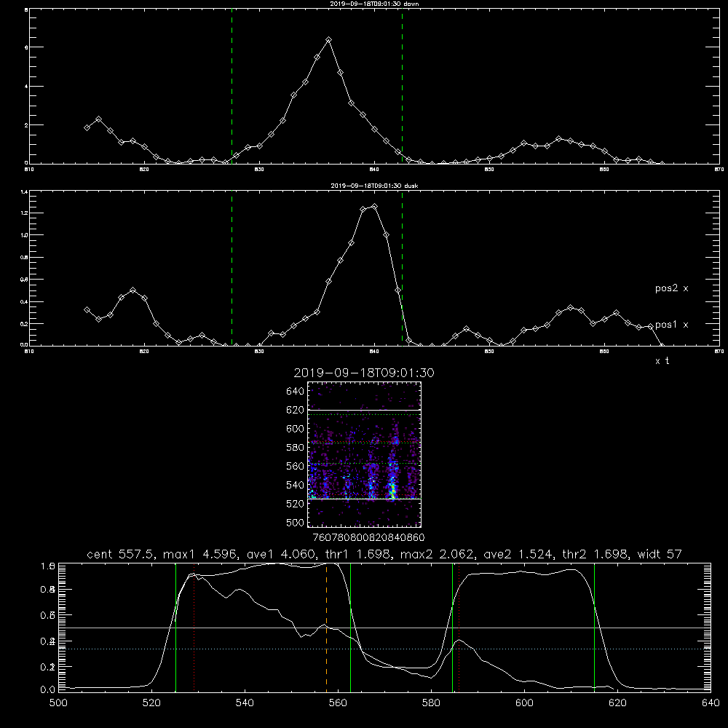Click the y-axis label 540 of the spectrogram
The image size is (728, 728).
pyautogui.click(x=296, y=485)
